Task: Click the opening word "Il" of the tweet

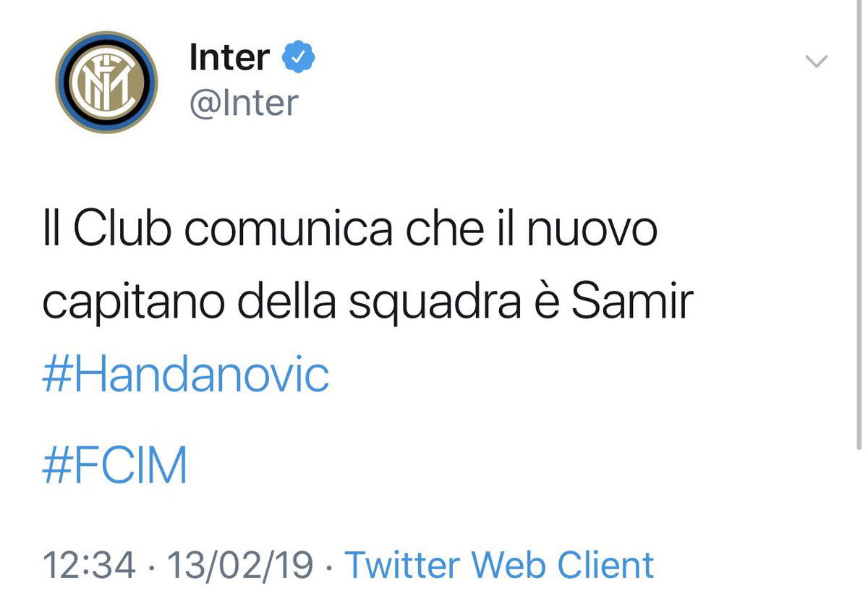Action: click(51, 230)
